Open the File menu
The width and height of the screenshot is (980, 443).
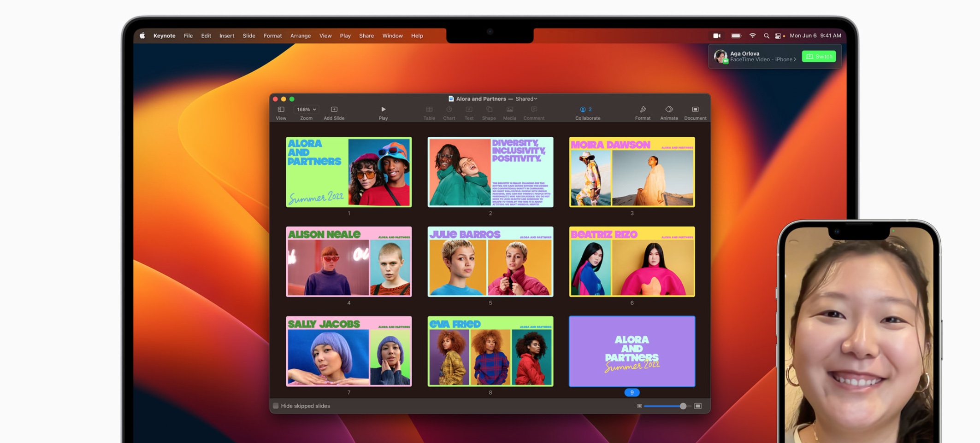tap(188, 35)
